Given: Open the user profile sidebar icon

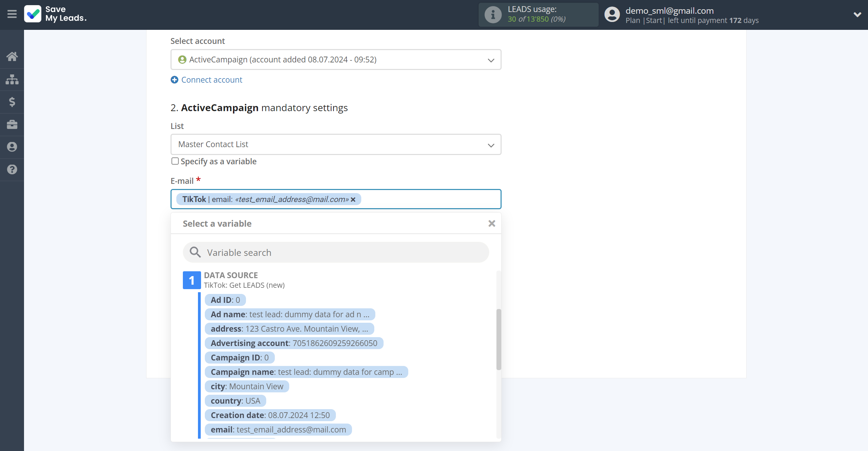Looking at the screenshot, I should coord(12,147).
